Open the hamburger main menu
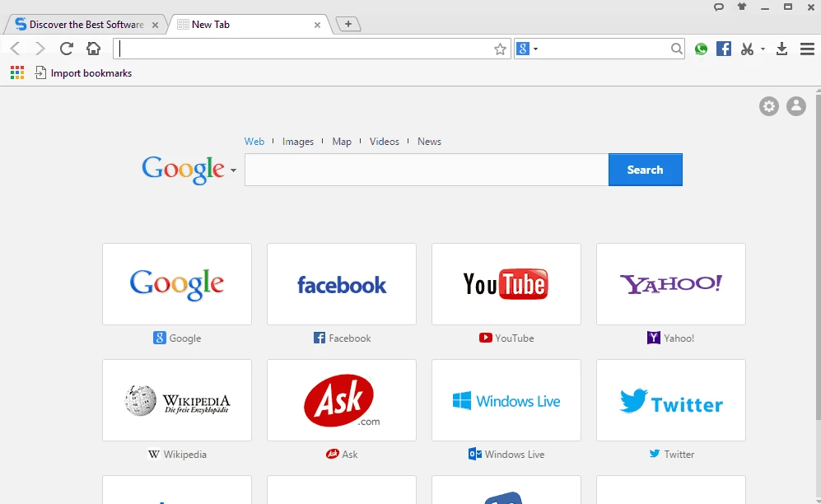Viewport: 821px width, 504px height. [x=807, y=49]
